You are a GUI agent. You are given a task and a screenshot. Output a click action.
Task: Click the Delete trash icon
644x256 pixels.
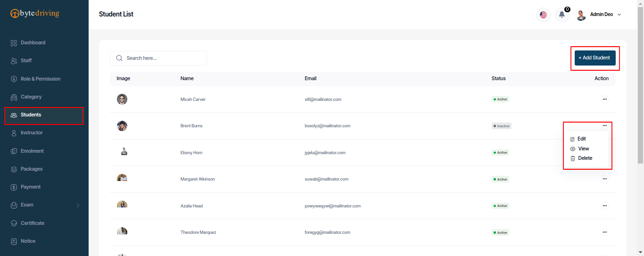[573, 158]
